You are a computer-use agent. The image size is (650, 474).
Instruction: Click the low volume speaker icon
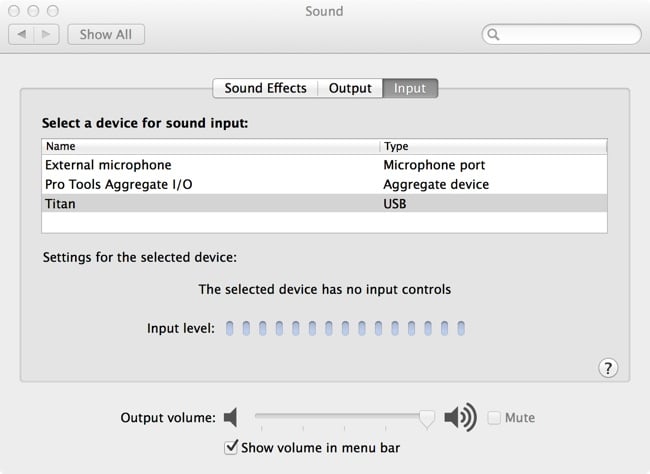click(x=230, y=417)
